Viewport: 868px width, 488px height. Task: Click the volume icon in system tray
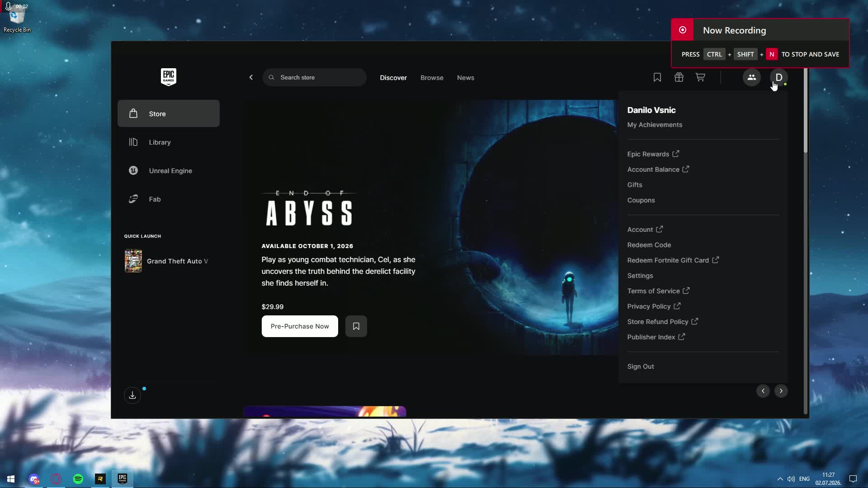(x=791, y=479)
